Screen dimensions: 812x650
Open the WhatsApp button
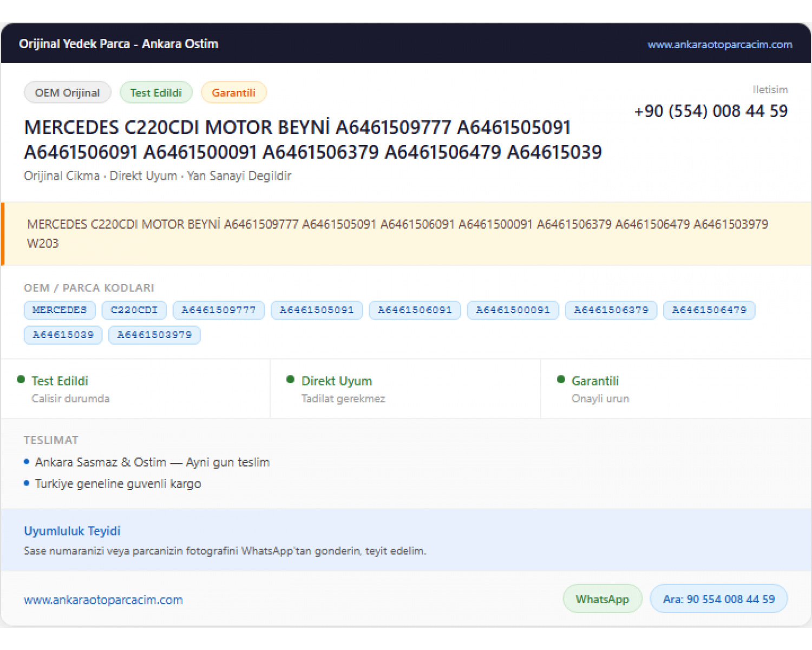click(603, 599)
